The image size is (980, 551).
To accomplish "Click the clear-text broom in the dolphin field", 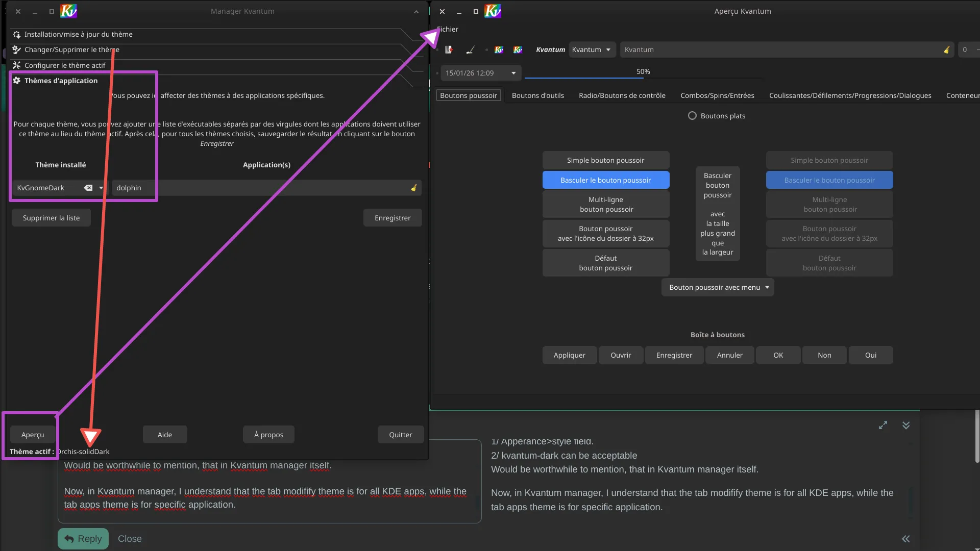I will 413,188.
